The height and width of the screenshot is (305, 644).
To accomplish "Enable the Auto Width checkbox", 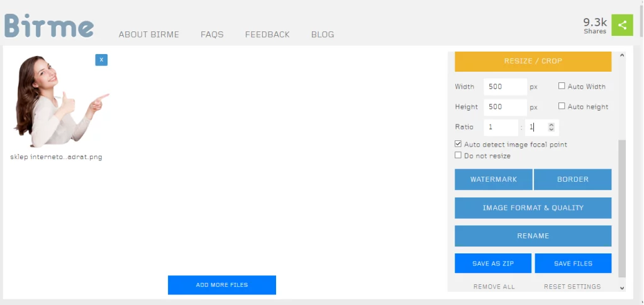I will (x=562, y=86).
